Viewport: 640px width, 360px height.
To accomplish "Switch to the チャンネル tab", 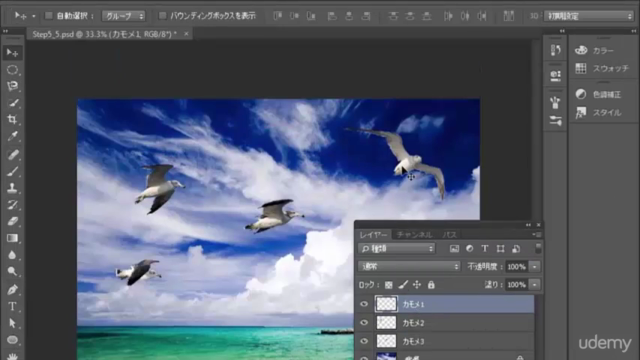I will coord(414,235).
